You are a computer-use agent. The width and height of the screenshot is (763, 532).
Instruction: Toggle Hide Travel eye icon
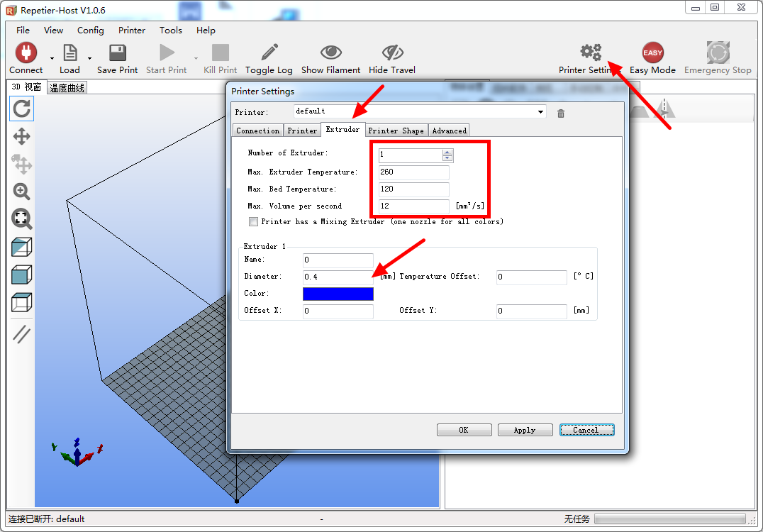pyautogui.click(x=392, y=53)
